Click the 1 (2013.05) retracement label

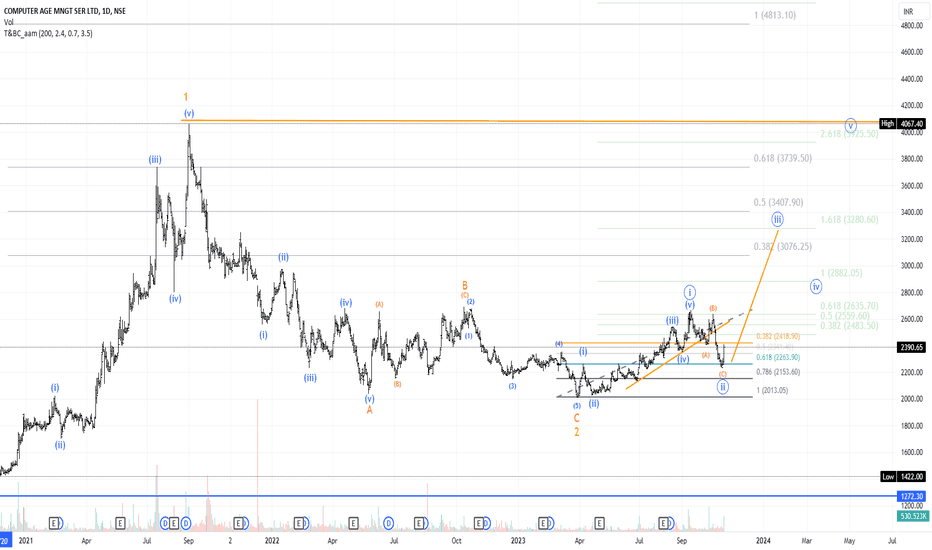[x=772, y=391]
